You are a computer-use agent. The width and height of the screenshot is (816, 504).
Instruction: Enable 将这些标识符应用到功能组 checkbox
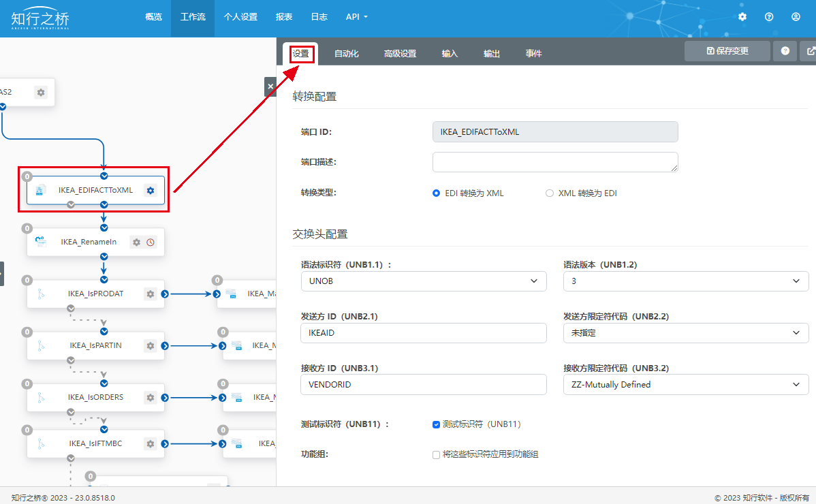click(437, 454)
